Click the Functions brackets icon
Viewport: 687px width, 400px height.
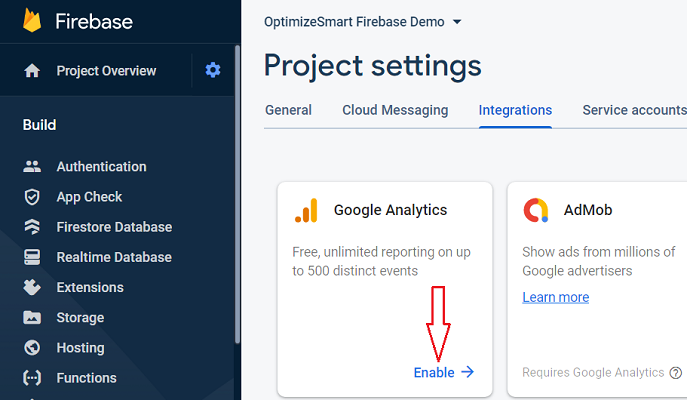[32, 378]
